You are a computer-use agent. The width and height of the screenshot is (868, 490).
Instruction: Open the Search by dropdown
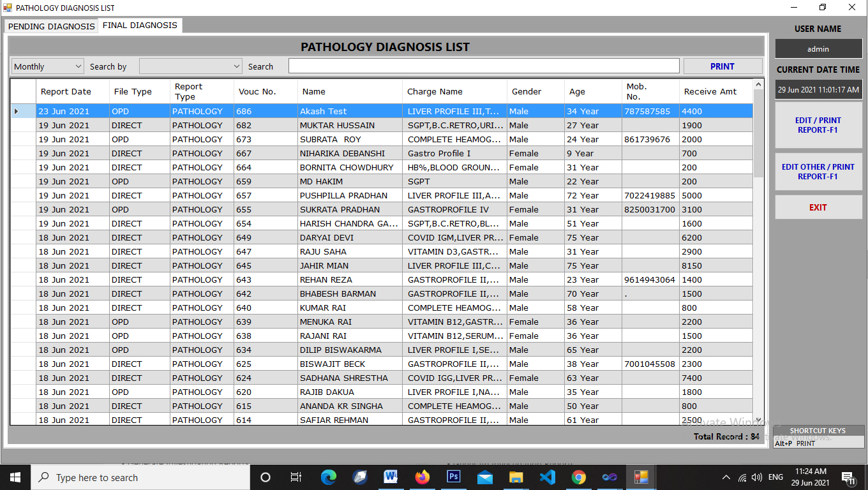191,66
